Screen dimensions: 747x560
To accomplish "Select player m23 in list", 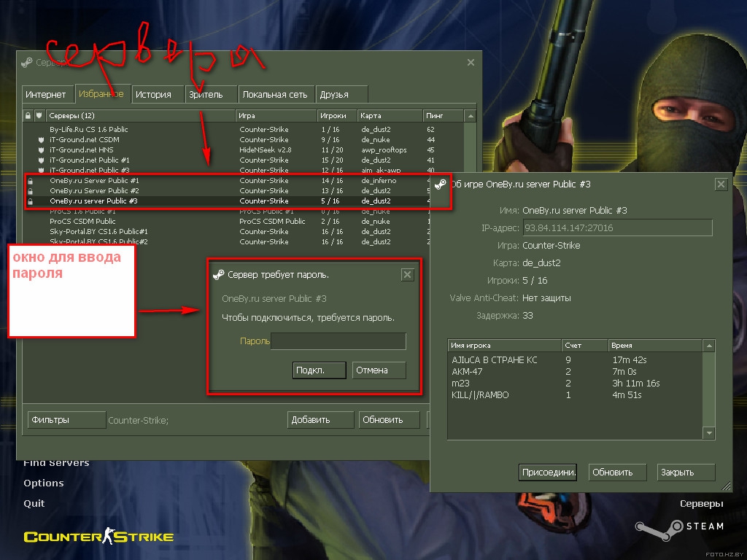I will point(575,384).
